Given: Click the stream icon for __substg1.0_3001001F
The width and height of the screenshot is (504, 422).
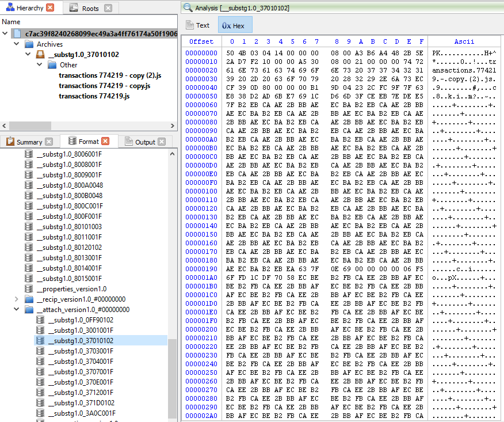Looking at the screenshot, I should click(x=40, y=330).
